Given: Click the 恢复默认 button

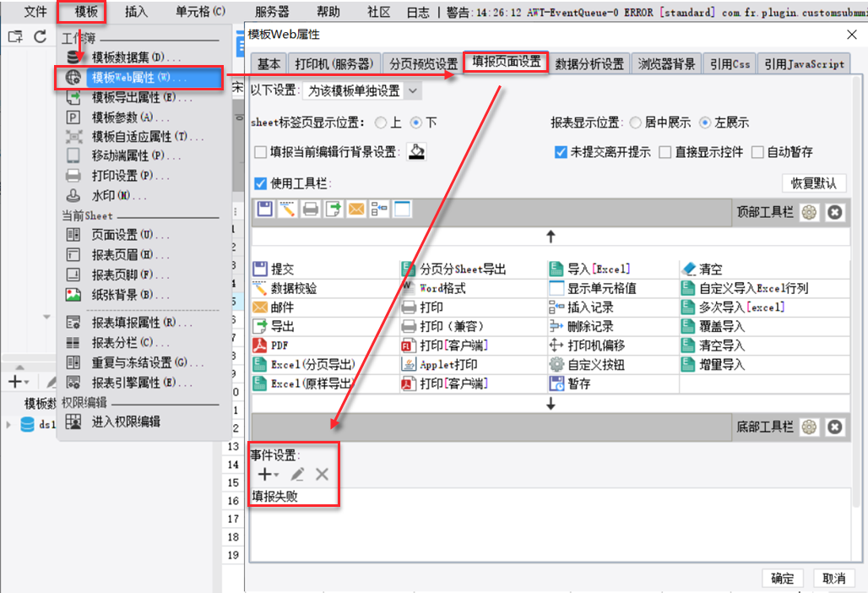Looking at the screenshot, I should [x=814, y=183].
